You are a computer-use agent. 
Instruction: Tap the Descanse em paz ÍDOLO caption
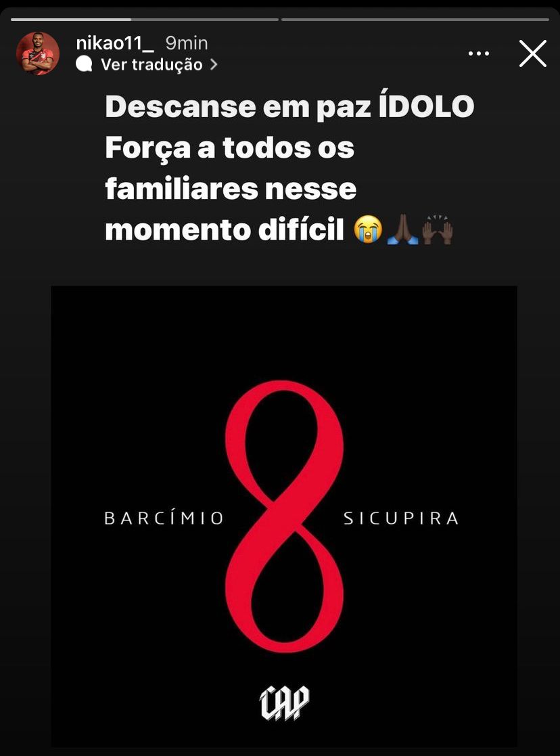coord(289,107)
